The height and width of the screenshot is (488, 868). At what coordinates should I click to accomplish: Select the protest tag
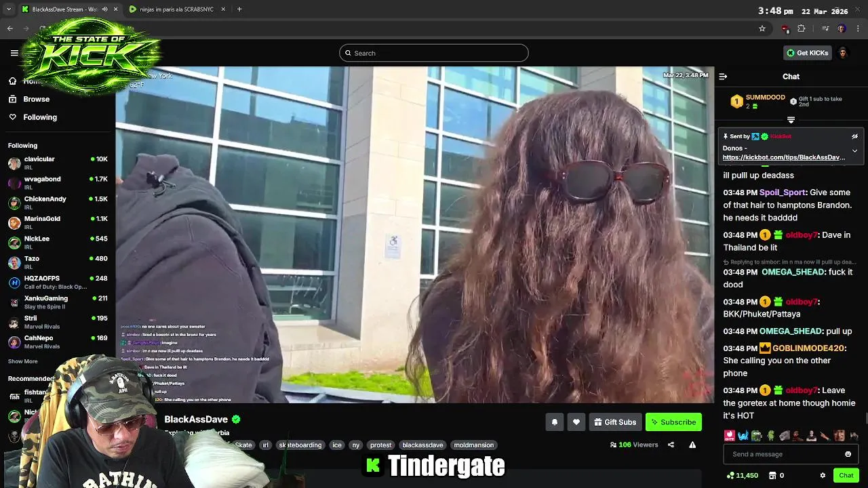click(x=381, y=445)
